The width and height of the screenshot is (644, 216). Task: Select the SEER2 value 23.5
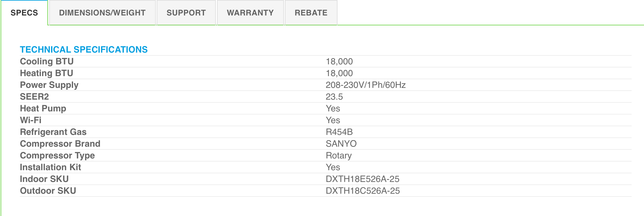coord(333,97)
